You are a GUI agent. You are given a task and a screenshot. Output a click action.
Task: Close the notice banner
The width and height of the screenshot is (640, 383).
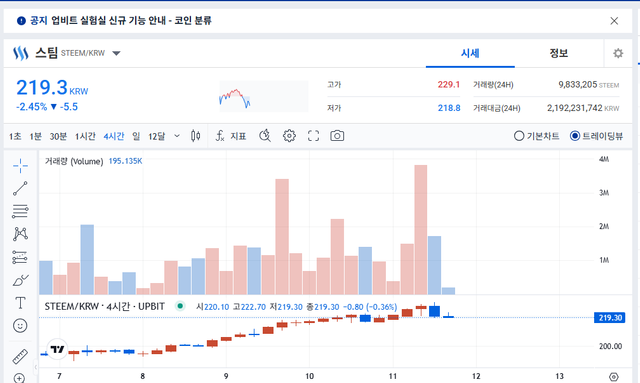click(x=614, y=21)
